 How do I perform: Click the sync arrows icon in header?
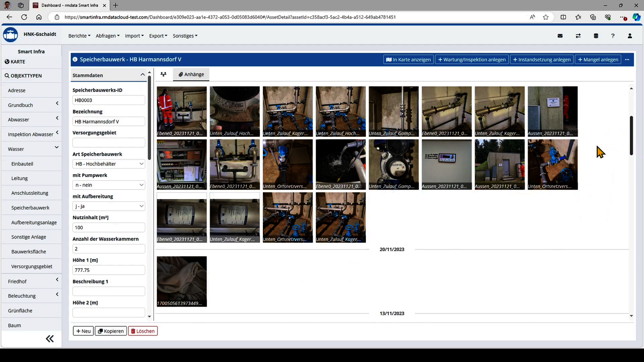click(x=578, y=36)
